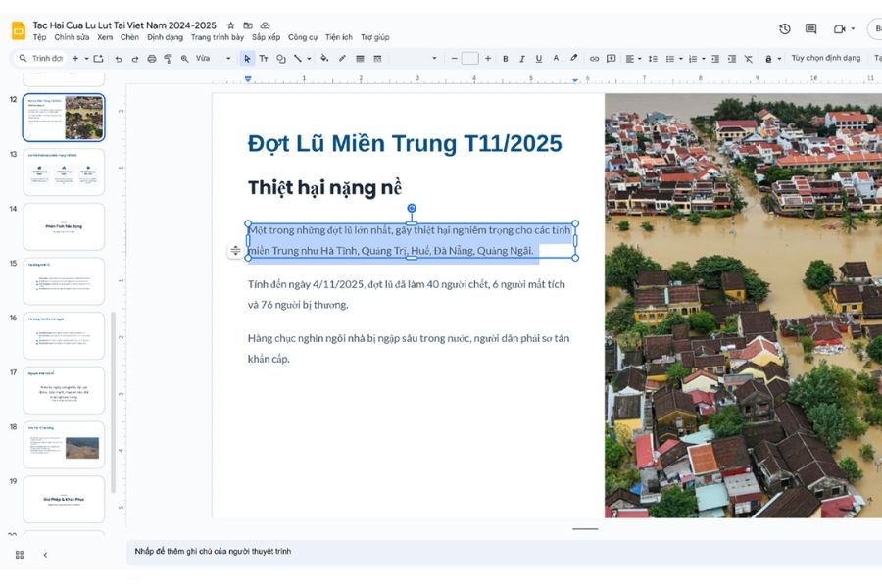Image resolution: width=882 pixels, height=588 pixels.
Task: Click the 'Tùy chọn định dạng' button
Action: point(825,59)
